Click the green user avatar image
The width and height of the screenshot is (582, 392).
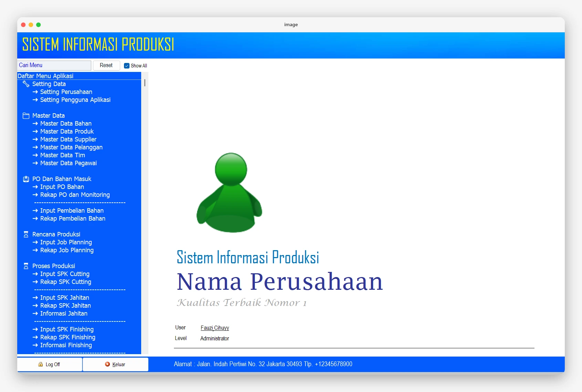230,193
